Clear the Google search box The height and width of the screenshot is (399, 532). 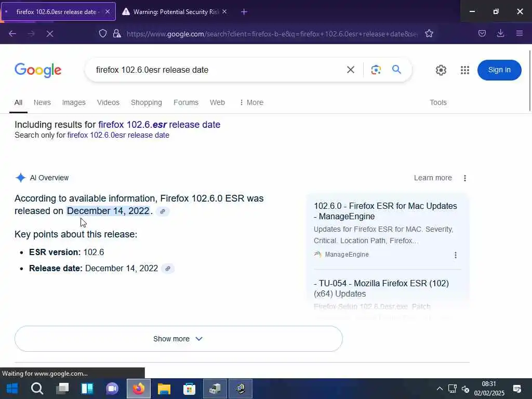click(x=351, y=70)
